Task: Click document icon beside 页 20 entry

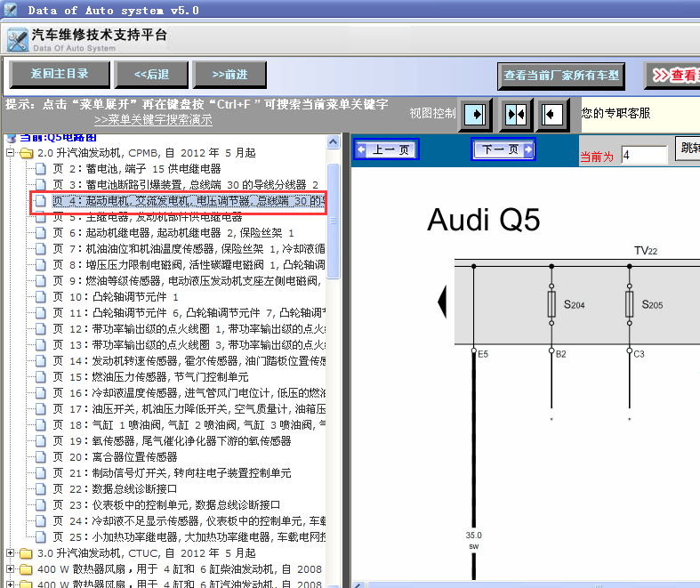Action: coord(41,457)
